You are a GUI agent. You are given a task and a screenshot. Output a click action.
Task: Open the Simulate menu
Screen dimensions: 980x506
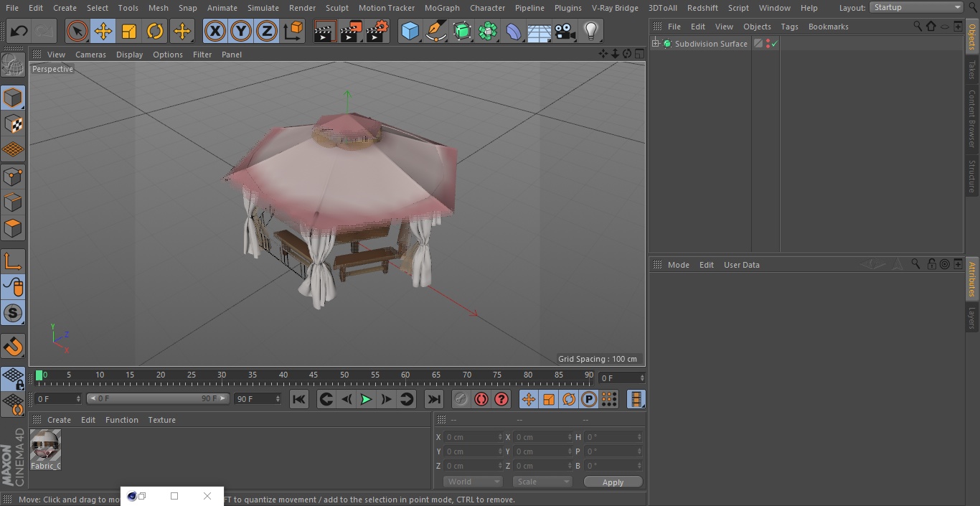tap(263, 8)
